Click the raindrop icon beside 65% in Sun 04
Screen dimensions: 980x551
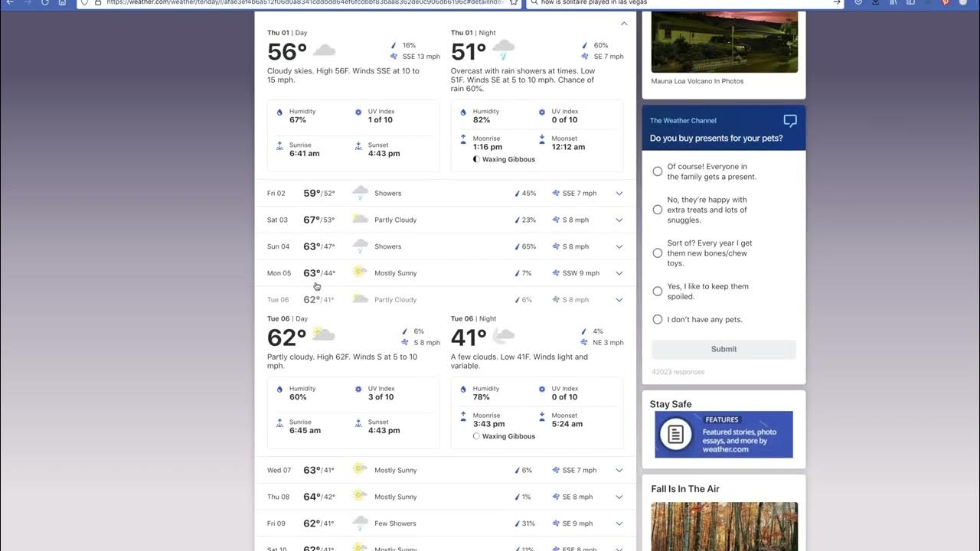point(518,246)
